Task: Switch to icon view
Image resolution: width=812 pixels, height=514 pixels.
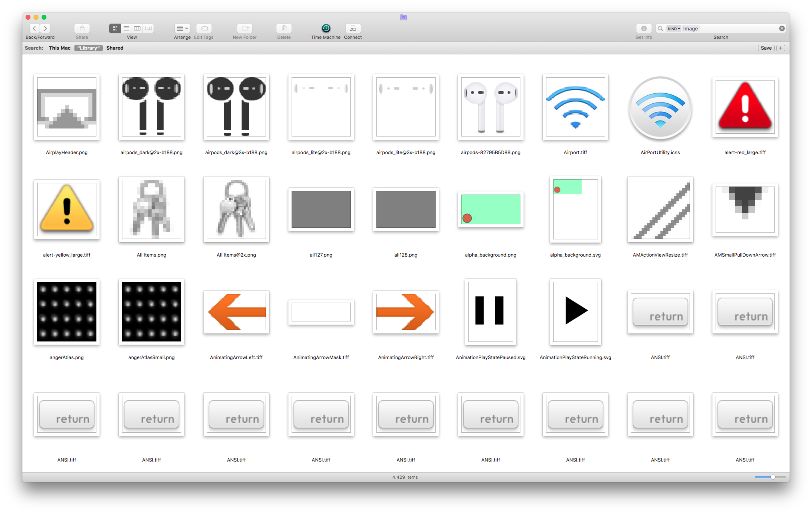Action: click(115, 28)
